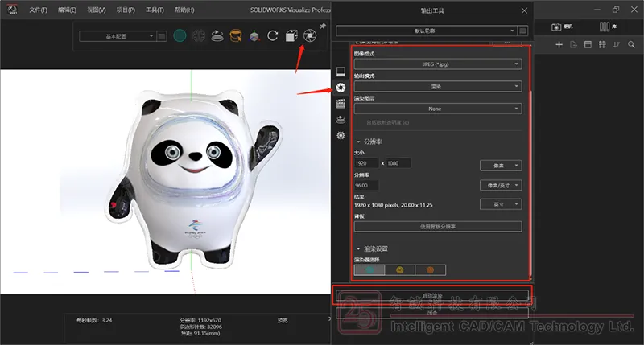644x345 pixels.
Task: Collapse the 渲染设置 section
Action: 358,249
